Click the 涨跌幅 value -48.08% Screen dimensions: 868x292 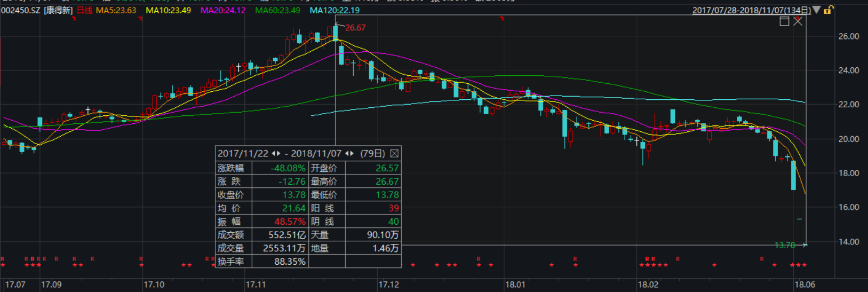tap(288, 168)
